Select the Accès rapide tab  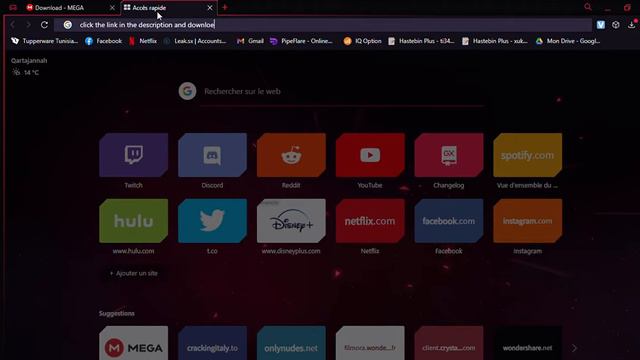click(x=149, y=8)
